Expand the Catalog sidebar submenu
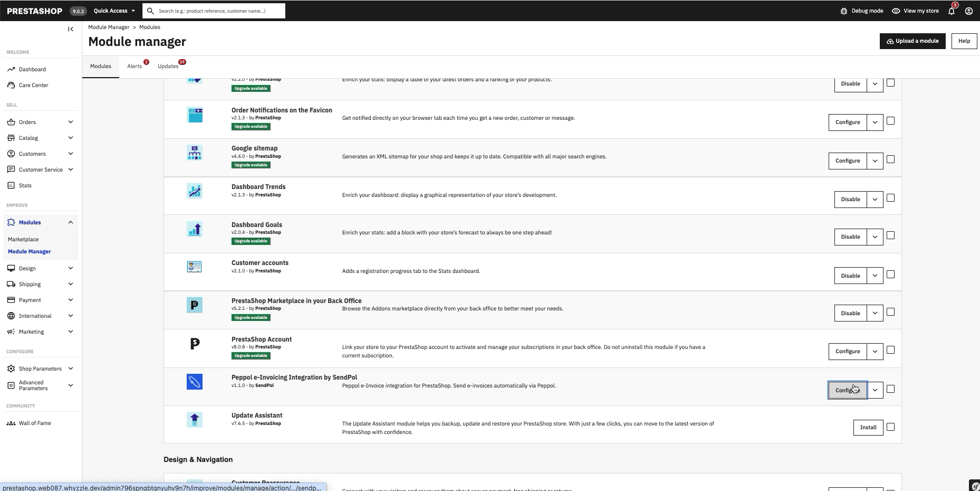This screenshot has height=491, width=980. click(x=71, y=138)
